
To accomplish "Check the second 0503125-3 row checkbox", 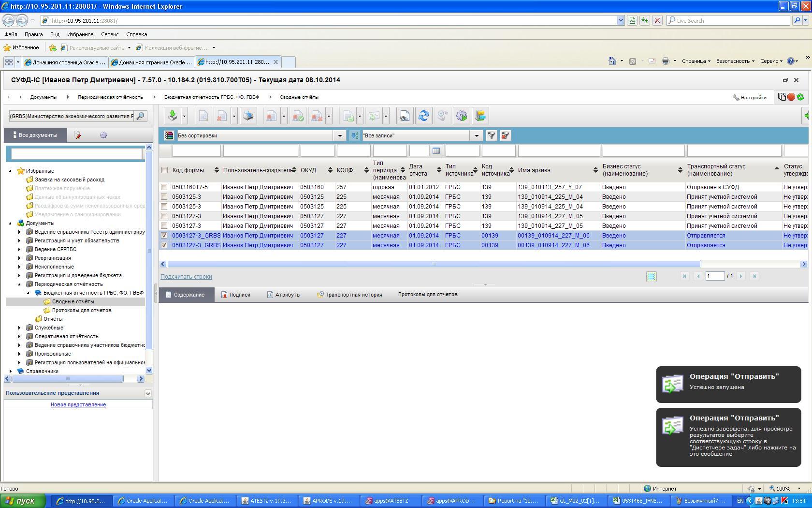I will pyautogui.click(x=164, y=207).
